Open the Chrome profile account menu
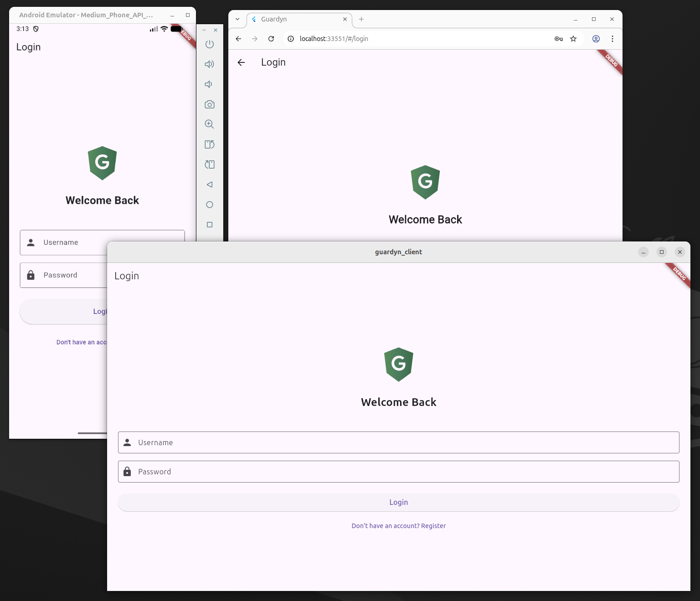The height and width of the screenshot is (601, 700). 596,39
